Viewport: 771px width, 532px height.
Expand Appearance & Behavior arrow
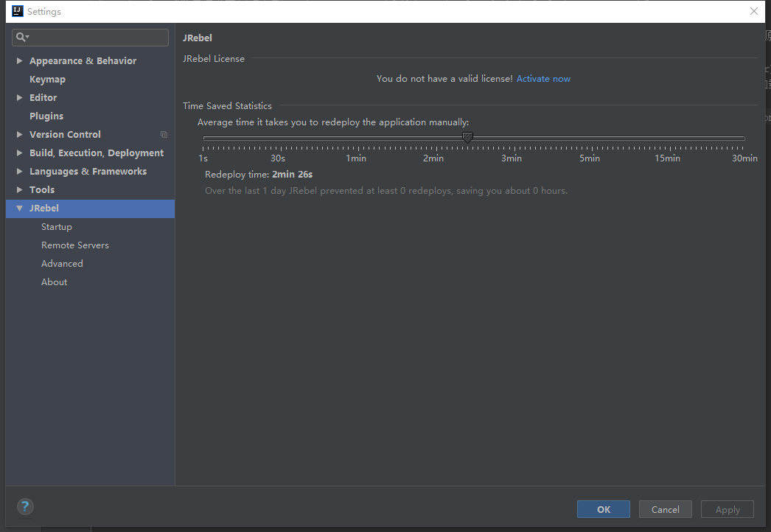point(19,60)
